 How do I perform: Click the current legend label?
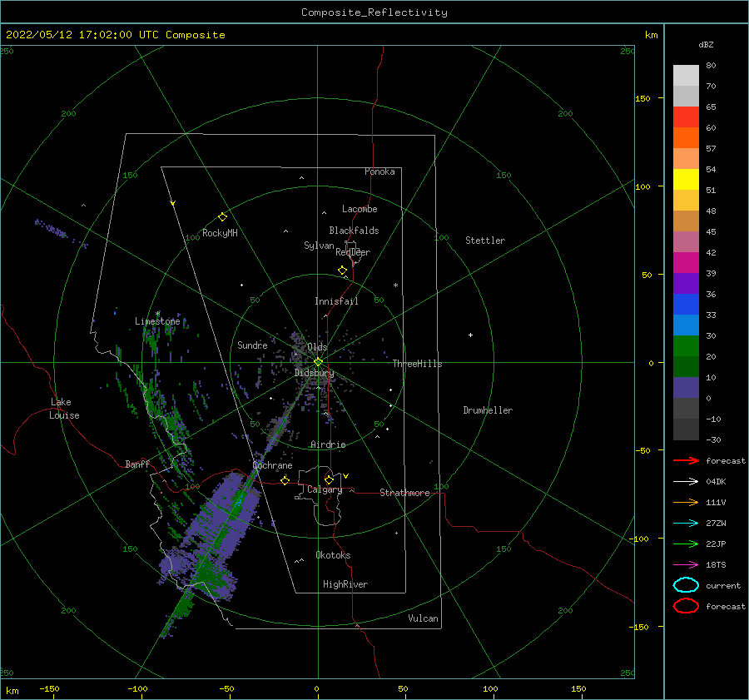[x=723, y=585]
